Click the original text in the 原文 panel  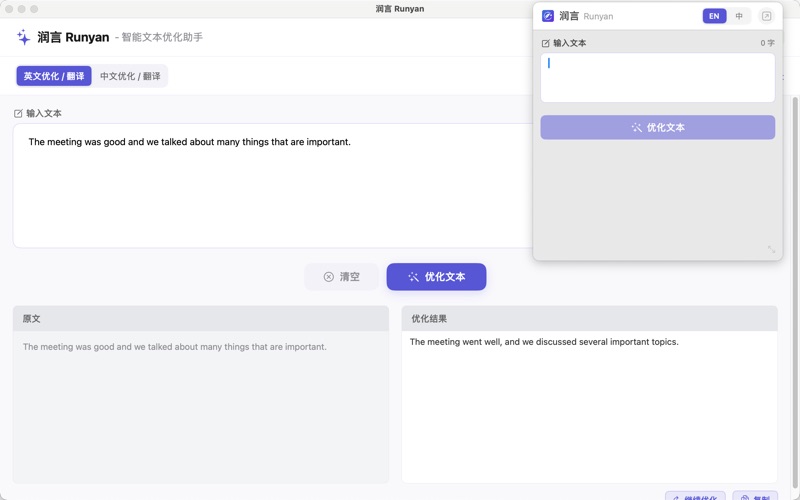point(174,347)
